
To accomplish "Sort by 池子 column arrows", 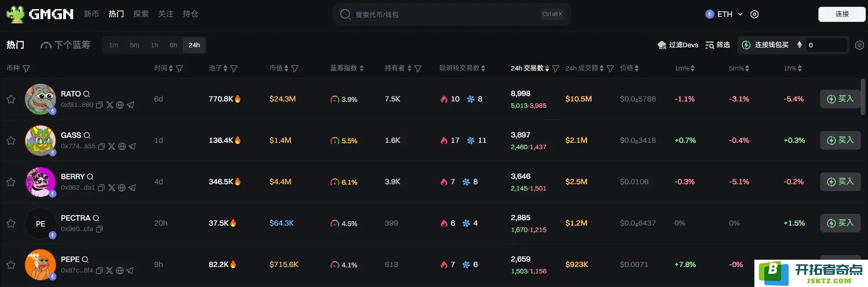I will [225, 69].
